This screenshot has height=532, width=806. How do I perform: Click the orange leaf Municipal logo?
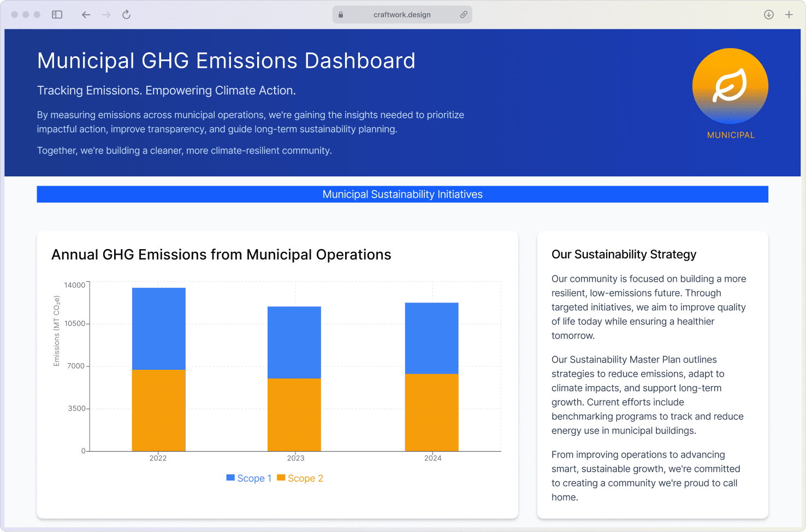click(x=730, y=86)
